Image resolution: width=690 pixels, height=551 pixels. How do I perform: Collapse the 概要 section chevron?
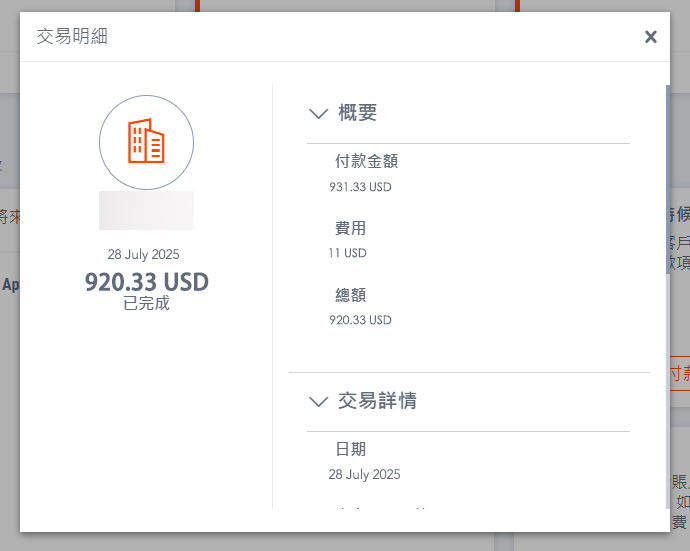coord(319,114)
